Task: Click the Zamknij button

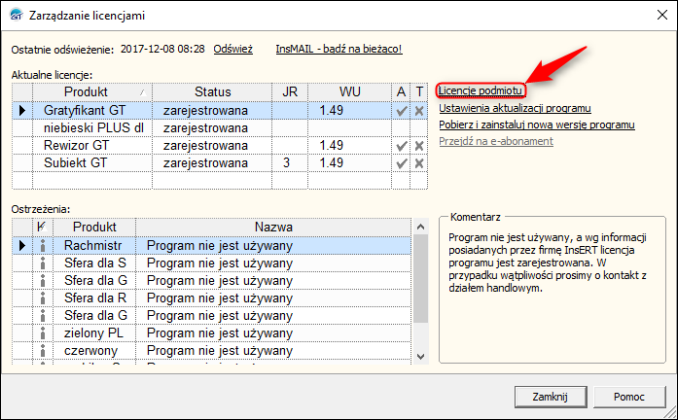Action: [x=550, y=397]
